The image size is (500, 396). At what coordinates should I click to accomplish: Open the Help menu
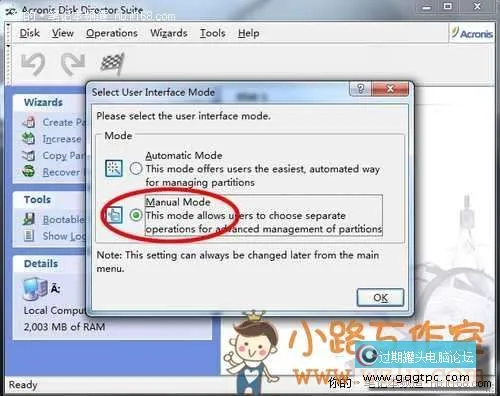pyautogui.click(x=249, y=33)
